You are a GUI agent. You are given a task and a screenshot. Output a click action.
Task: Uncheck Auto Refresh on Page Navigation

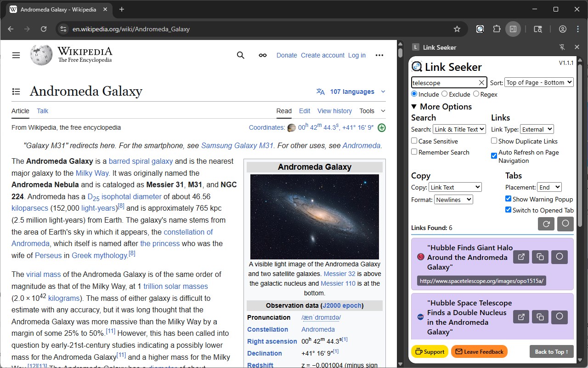(x=494, y=155)
